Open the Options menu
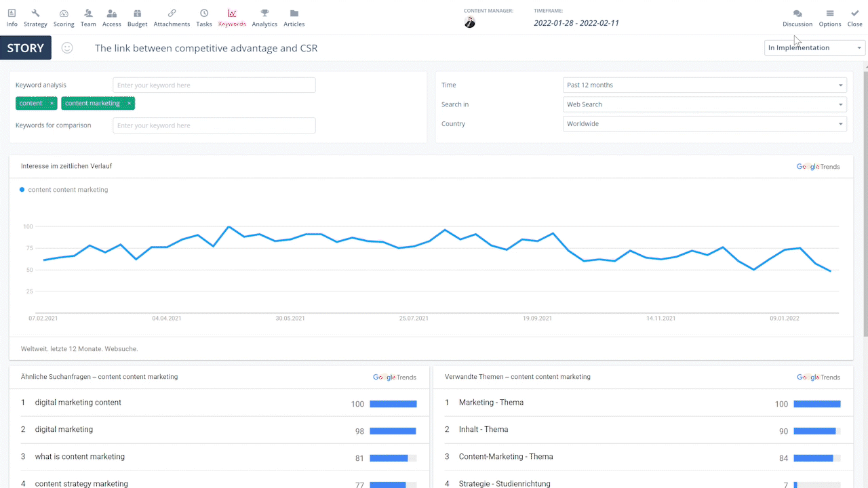The image size is (868, 488). click(829, 18)
